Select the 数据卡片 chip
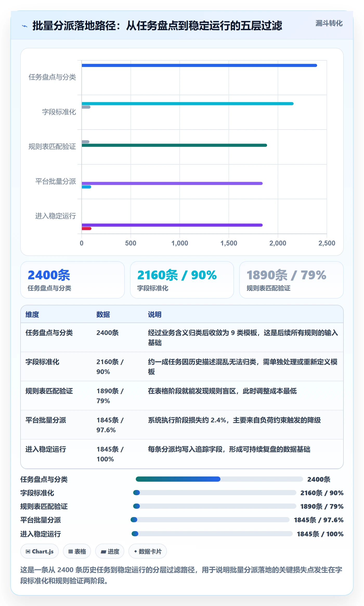This screenshot has width=364, height=606. tap(147, 551)
